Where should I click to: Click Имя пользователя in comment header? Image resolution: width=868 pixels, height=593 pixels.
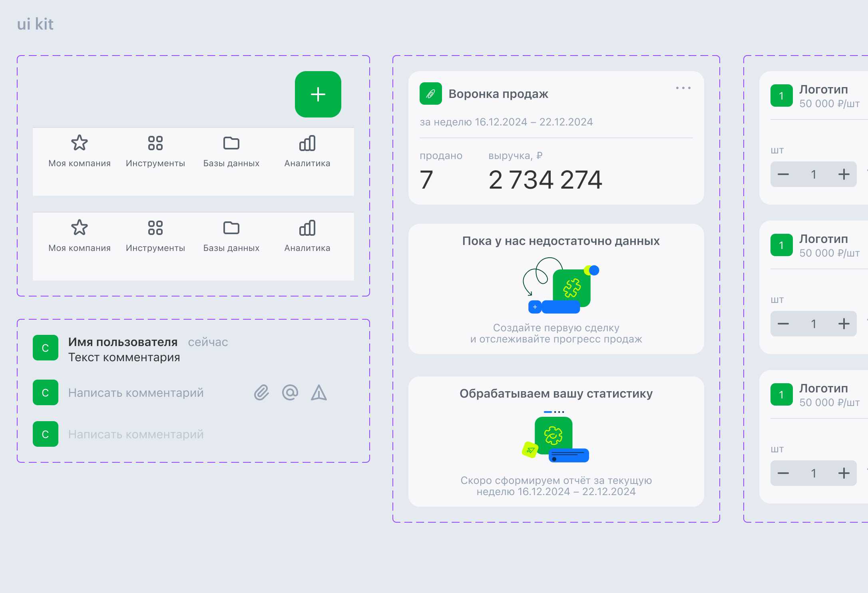point(123,342)
